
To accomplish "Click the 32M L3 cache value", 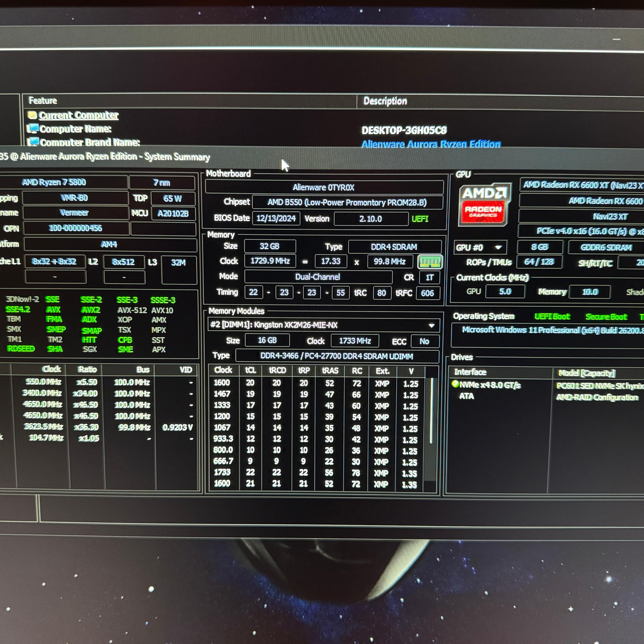I will click(x=179, y=269).
